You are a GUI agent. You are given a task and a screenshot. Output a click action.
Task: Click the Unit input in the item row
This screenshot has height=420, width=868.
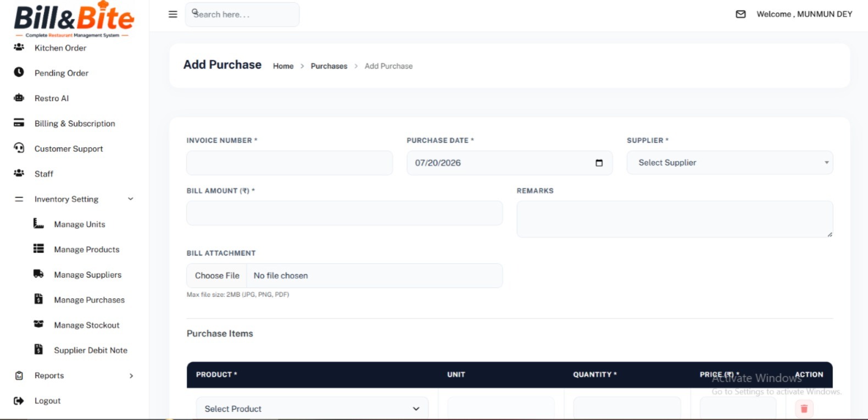[501, 408]
